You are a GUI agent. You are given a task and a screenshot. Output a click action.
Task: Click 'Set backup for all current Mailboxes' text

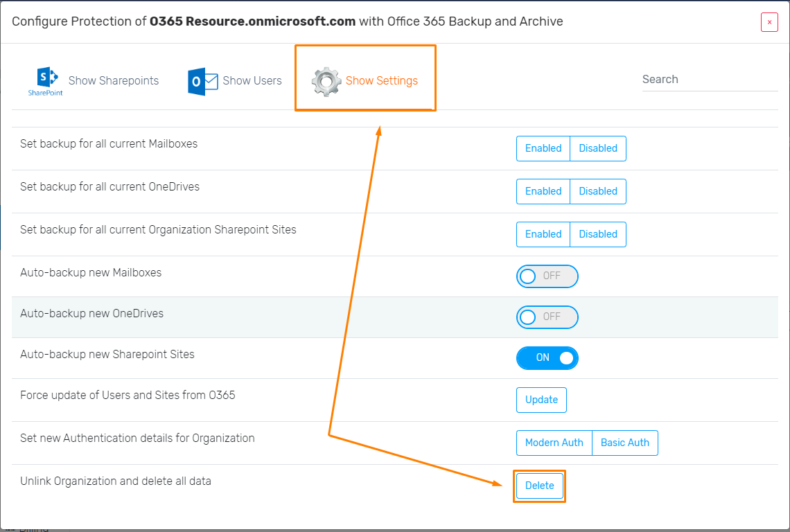point(109,143)
